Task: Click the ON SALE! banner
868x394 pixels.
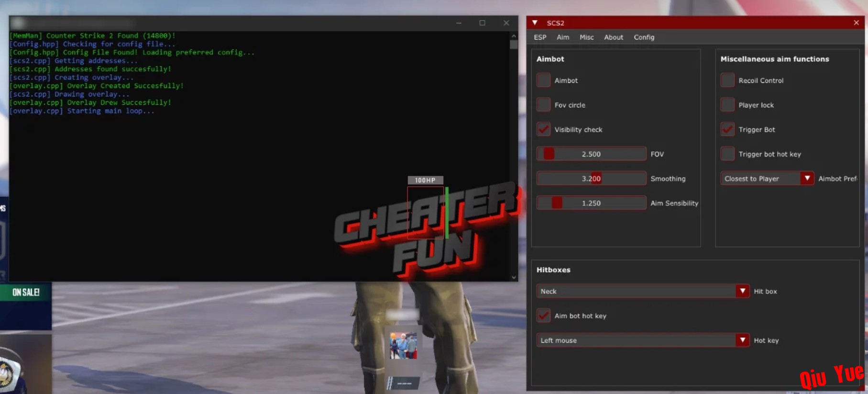Action: 26,292
